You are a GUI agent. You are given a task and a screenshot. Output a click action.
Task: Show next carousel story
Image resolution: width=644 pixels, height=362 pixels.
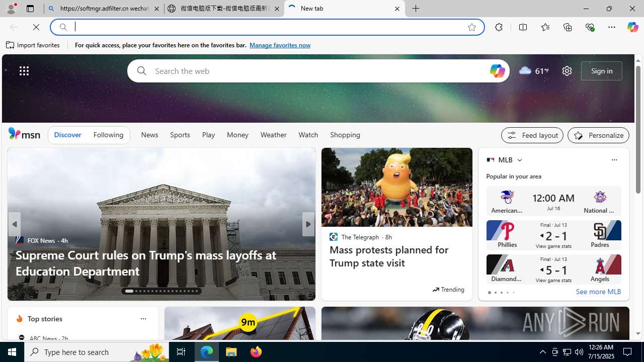[x=308, y=224]
